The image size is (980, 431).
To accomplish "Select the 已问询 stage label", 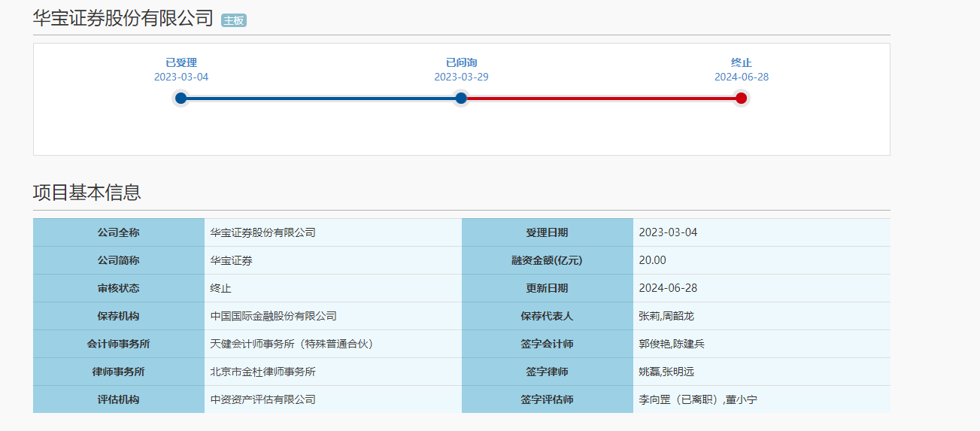I will click(461, 62).
